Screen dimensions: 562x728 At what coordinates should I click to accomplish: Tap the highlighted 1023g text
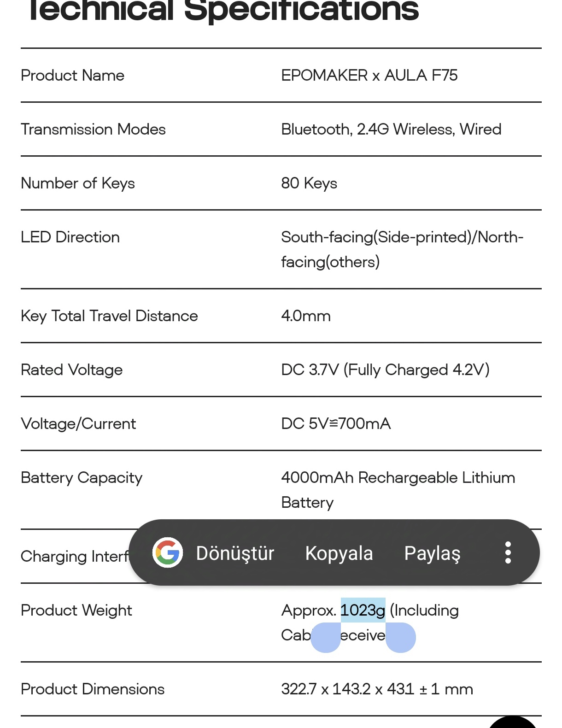click(363, 610)
